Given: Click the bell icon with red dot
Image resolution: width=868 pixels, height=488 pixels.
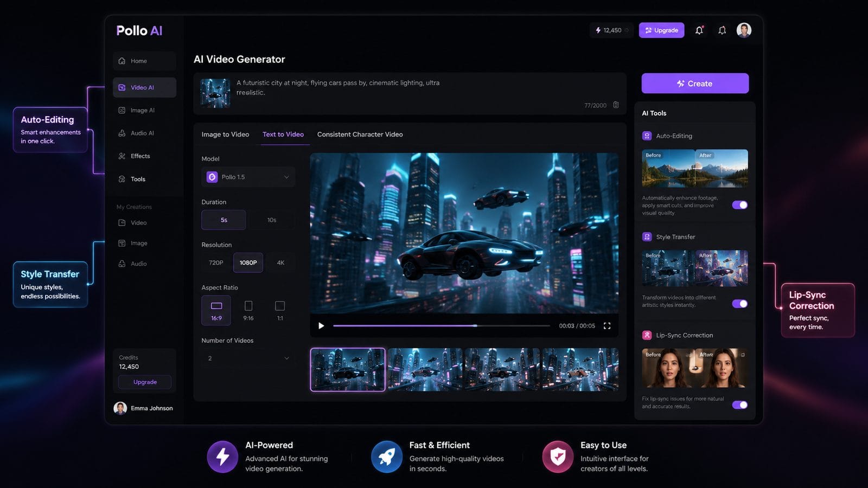Looking at the screenshot, I should (x=699, y=30).
